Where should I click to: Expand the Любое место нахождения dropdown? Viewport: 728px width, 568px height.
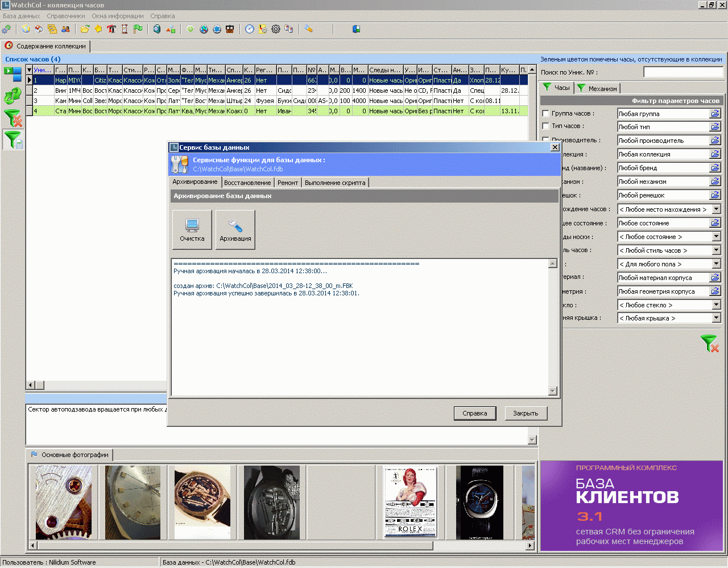[x=716, y=209]
